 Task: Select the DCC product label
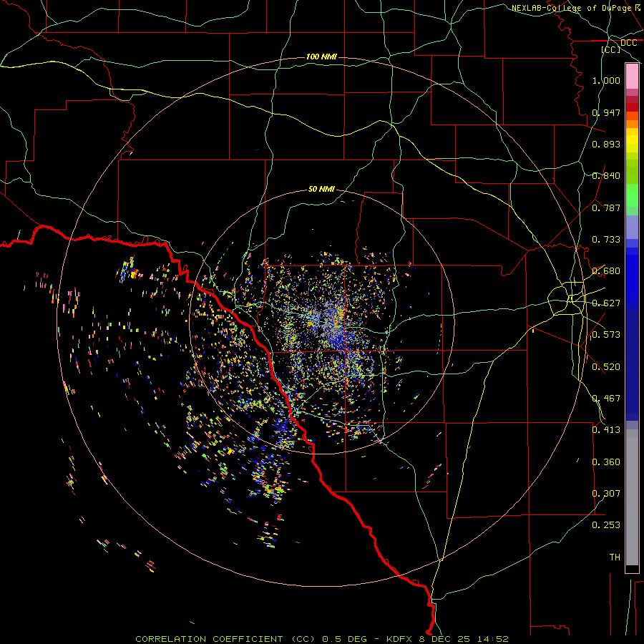point(628,43)
